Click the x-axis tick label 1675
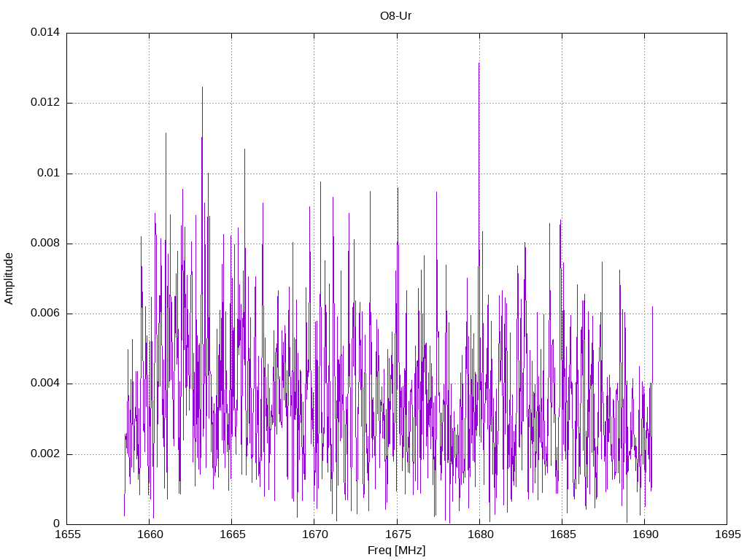The image size is (747, 560). (x=398, y=534)
